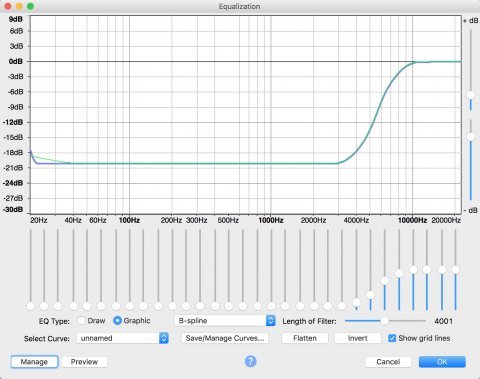Screen dimensions: 480x379
Task: Click the 20000Hz band slider knob
Action: click(455, 270)
